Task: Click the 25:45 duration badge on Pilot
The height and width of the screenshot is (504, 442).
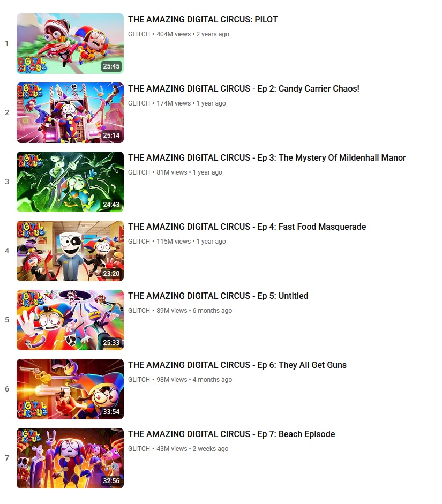Action: [x=111, y=66]
